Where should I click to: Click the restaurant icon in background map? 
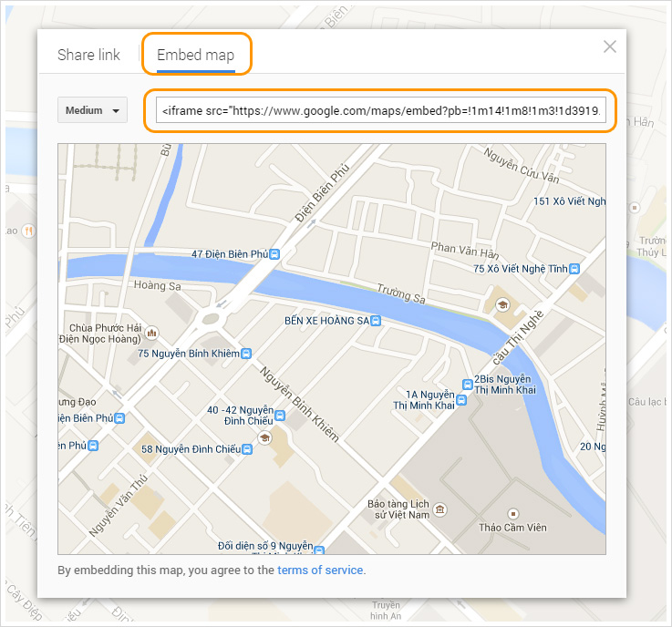pos(28,231)
